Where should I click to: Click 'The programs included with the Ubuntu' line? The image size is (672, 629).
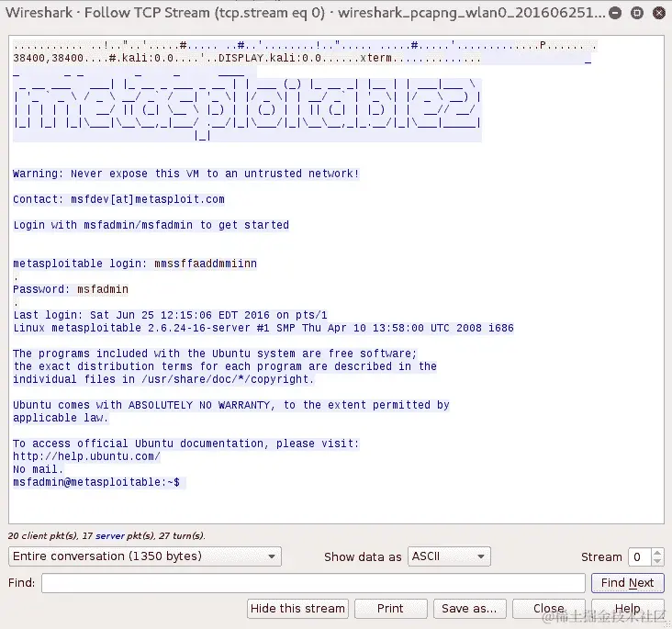[215, 354]
